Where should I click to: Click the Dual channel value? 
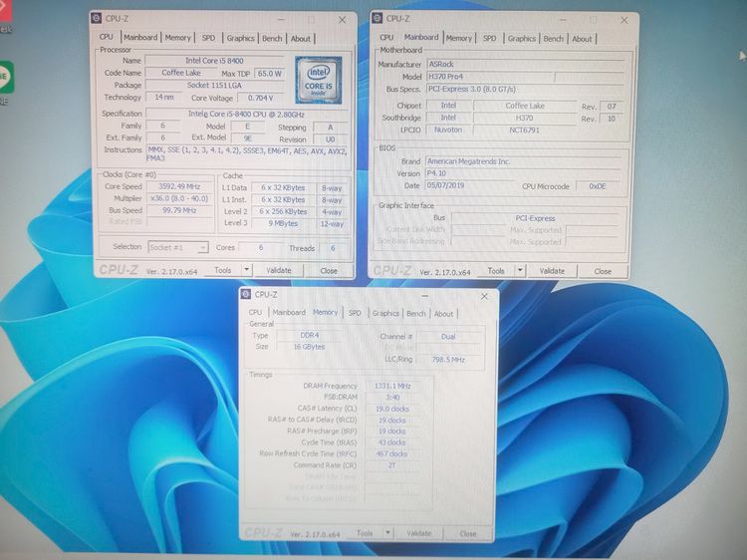pyautogui.click(x=448, y=337)
